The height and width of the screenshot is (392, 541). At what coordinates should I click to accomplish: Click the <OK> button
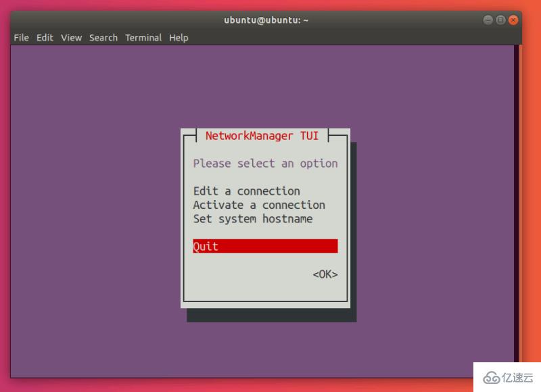click(325, 274)
